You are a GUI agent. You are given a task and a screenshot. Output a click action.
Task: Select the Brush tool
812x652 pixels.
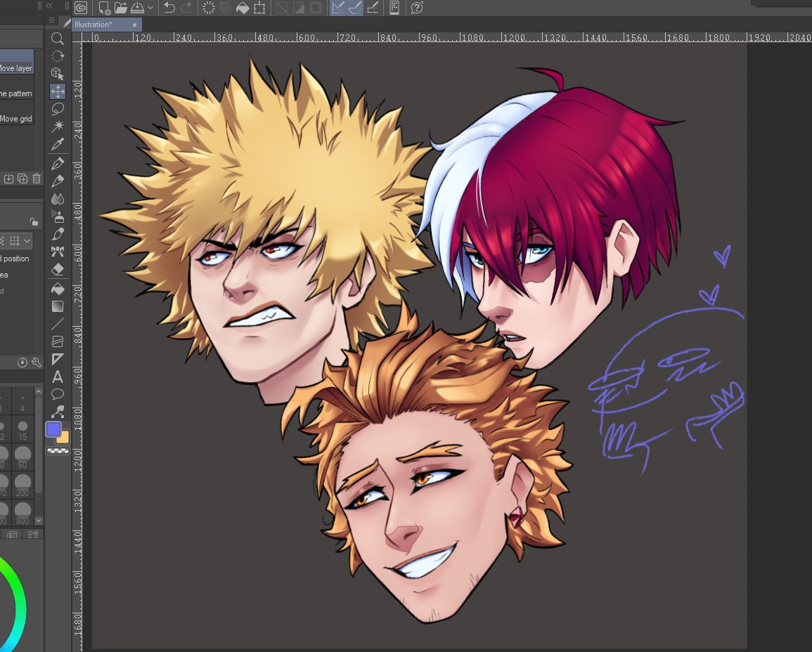click(58, 198)
